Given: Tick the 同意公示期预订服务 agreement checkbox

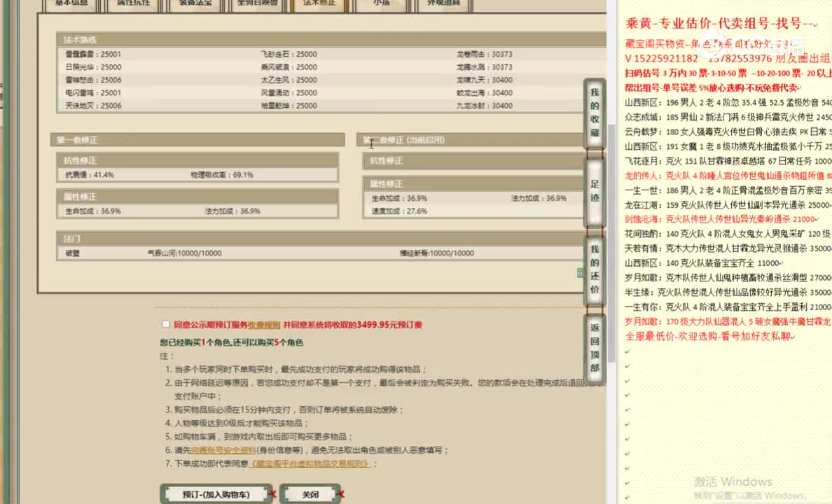Looking at the screenshot, I should coord(166,324).
